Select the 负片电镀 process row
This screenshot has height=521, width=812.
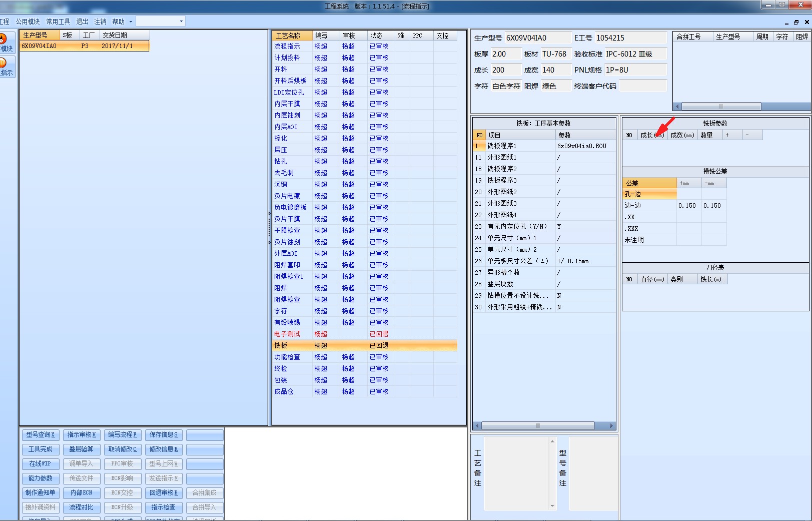coord(364,196)
